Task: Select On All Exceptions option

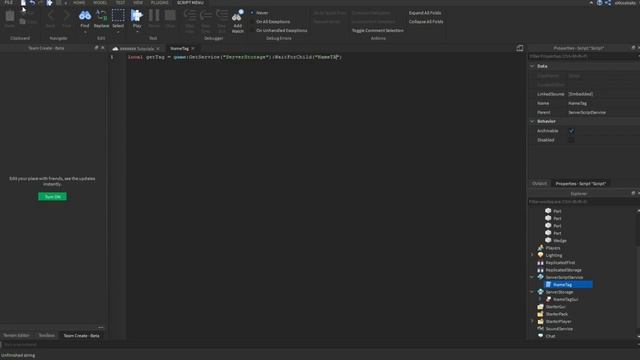Action: tap(270, 22)
